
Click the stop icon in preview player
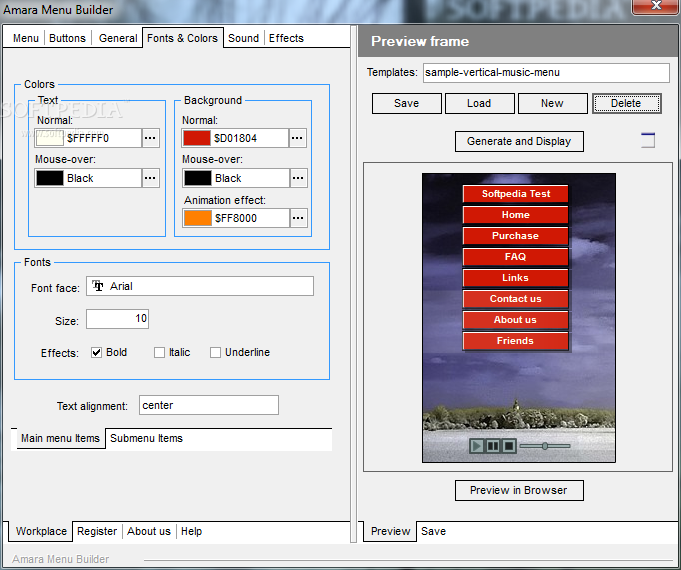(509, 446)
